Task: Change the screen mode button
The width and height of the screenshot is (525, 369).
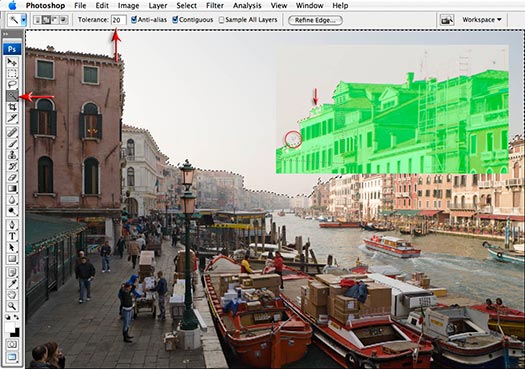Action: (12, 357)
